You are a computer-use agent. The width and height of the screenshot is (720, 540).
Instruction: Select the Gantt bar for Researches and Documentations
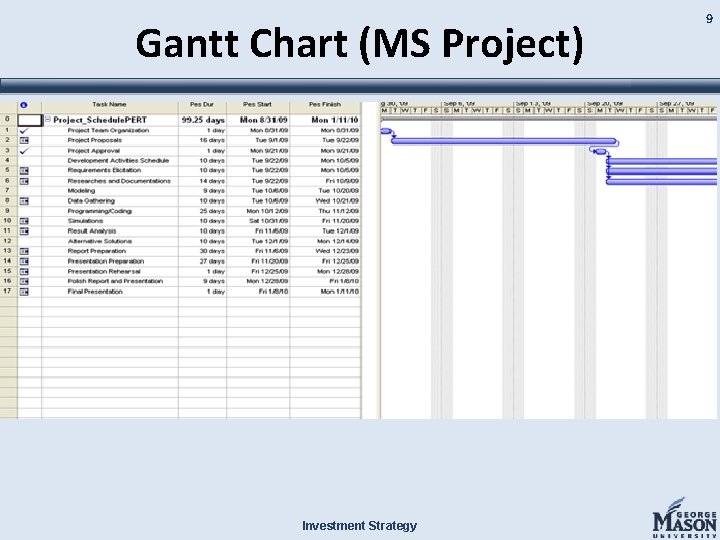click(x=662, y=181)
